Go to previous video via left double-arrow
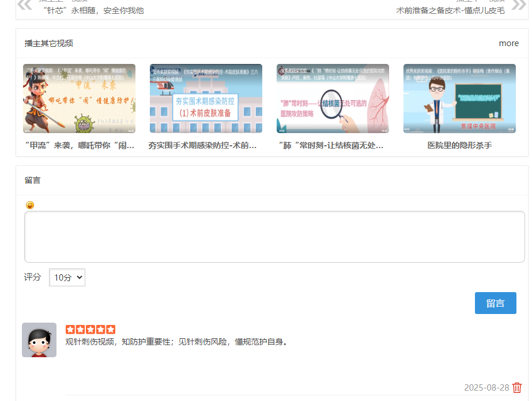This screenshot has width=532, height=401. click(24, 3)
